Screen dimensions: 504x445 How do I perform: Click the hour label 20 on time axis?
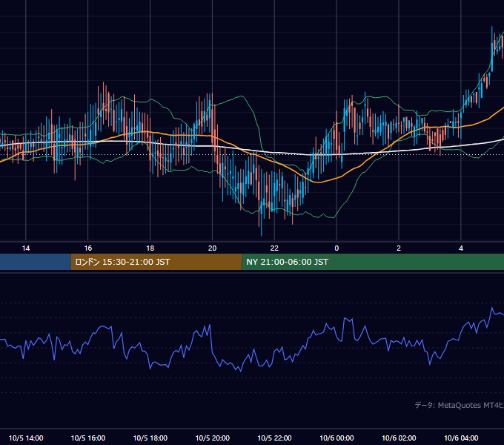pos(212,248)
